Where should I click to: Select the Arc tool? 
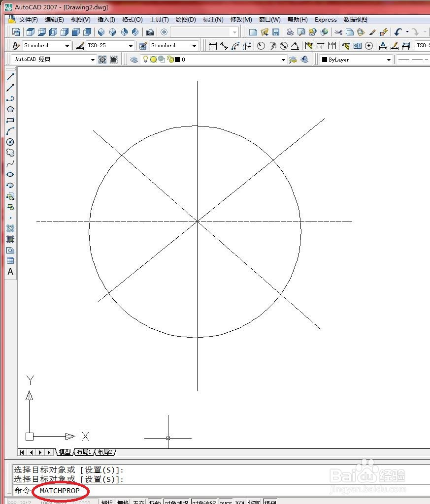coord(10,131)
